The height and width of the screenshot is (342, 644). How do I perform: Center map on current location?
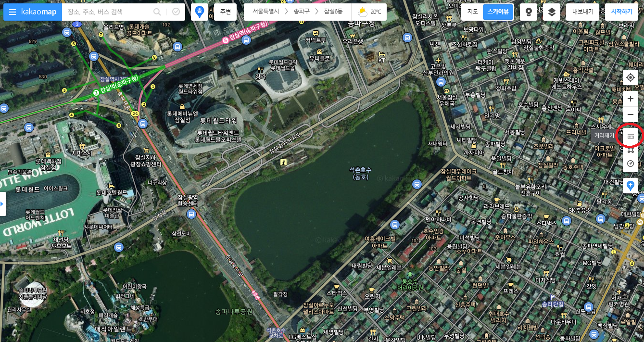click(x=631, y=77)
